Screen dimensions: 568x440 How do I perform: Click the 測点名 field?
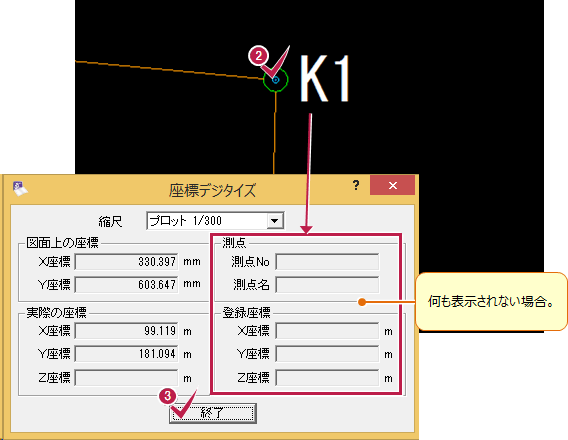pos(327,285)
